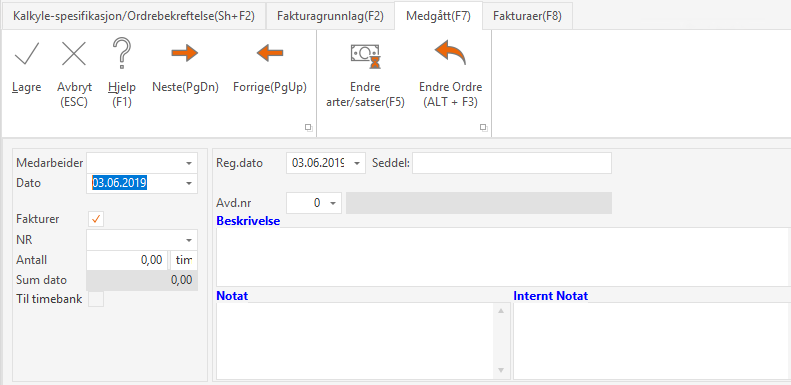Toggle the Fakturer checkbox
This screenshot has width=791, height=385.
click(x=96, y=219)
